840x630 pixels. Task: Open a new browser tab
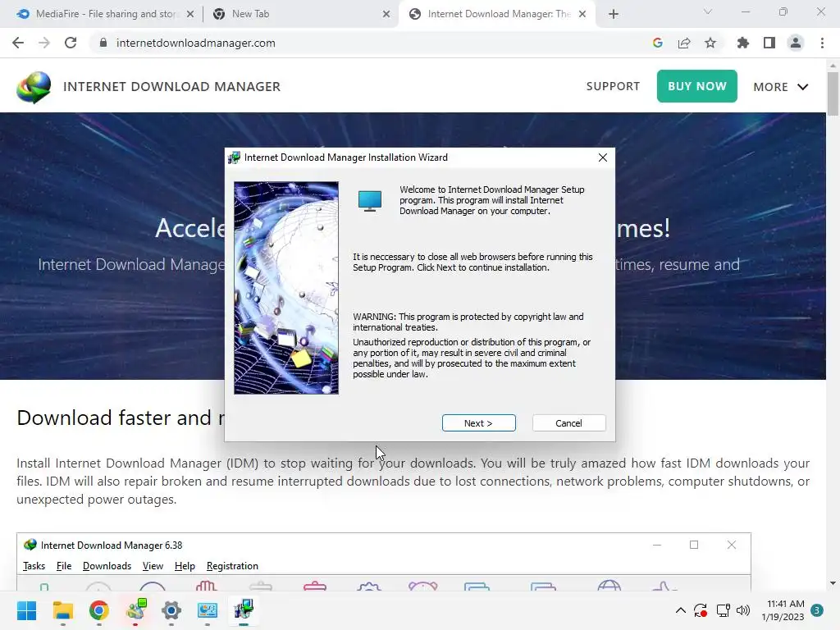pos(614,15)
